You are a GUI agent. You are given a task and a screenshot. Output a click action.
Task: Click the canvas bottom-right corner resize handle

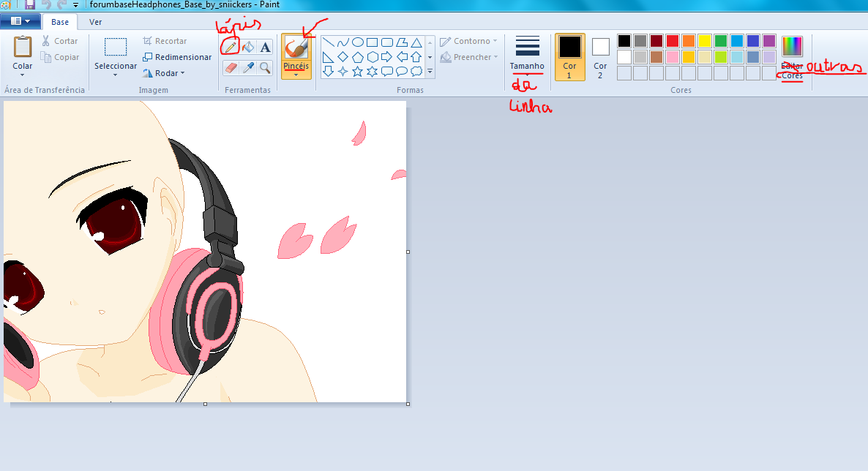pyautogui.click(x=408, y=404)
